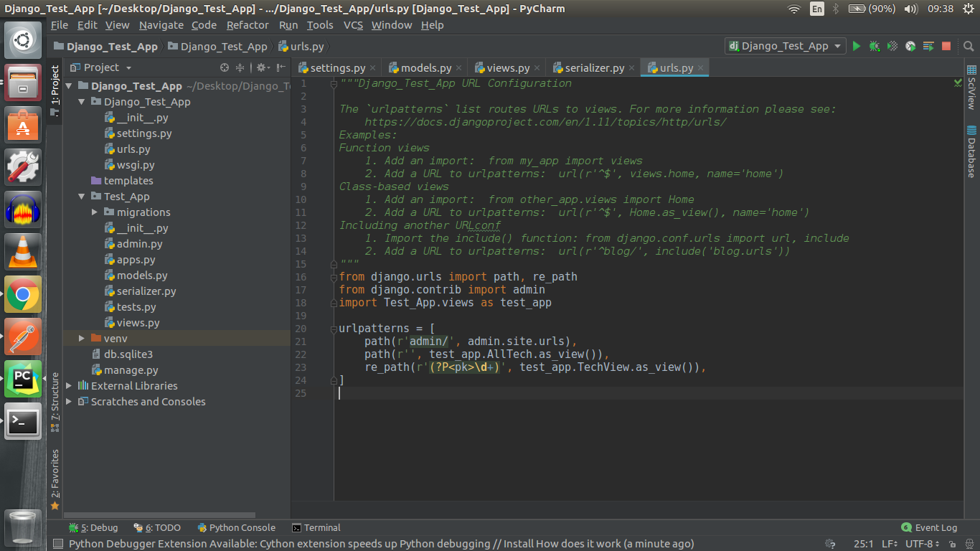Screen dimensions: 980x551
Task: Open the Database side panel
Action: point(971,151)
